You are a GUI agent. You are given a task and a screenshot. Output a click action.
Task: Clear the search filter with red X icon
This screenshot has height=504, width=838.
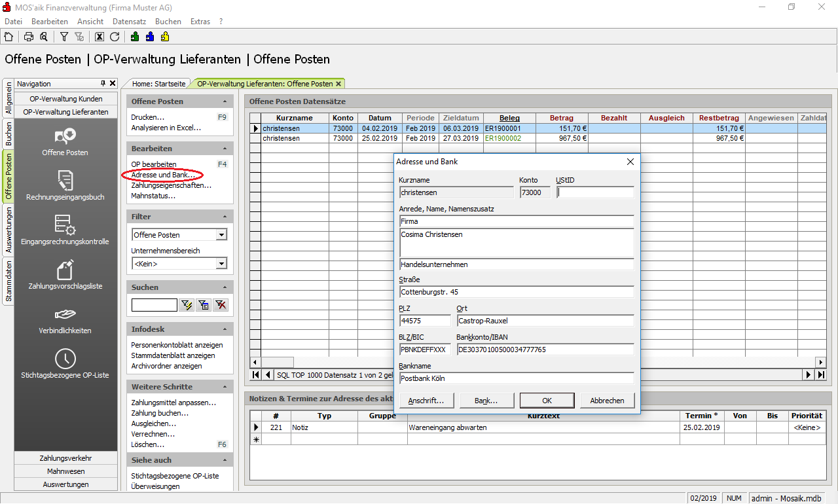click(x=221, y=305)
